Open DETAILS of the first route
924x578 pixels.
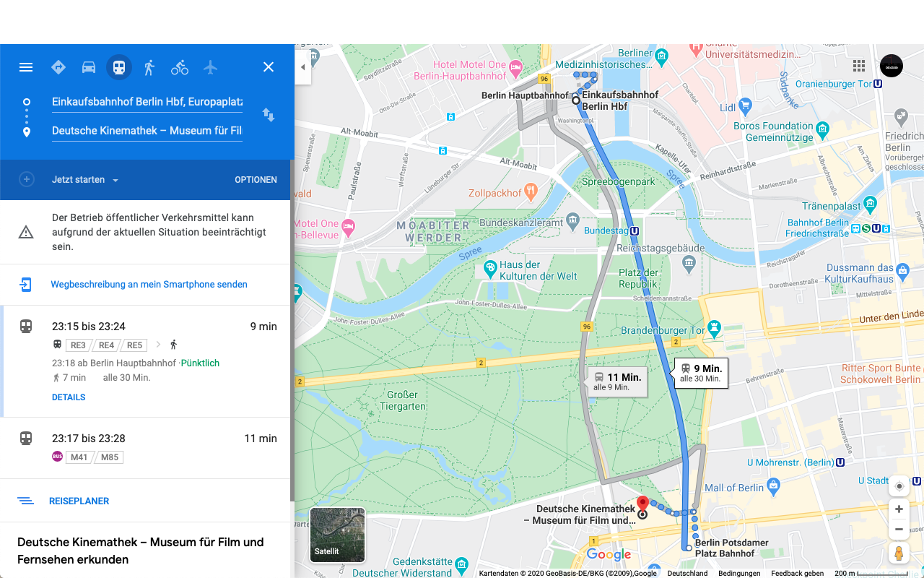point(69,397)
